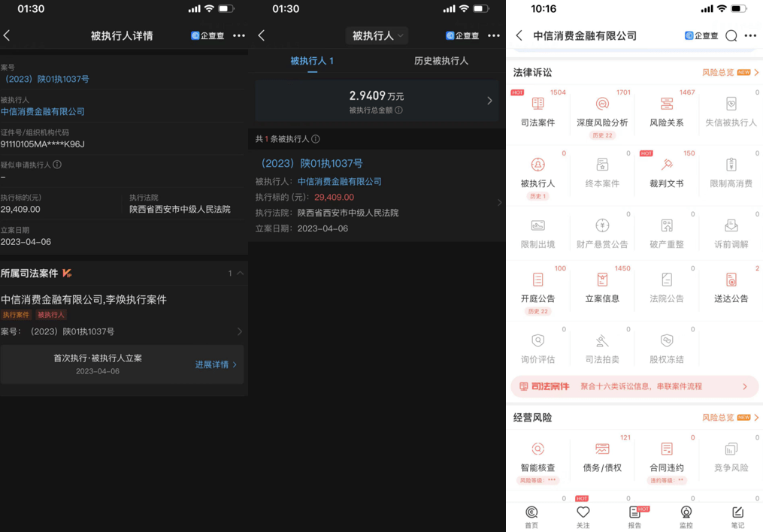Open 司法案件 banner arrow
Screen dimensions: 763x532
click(x=745, y=386)
